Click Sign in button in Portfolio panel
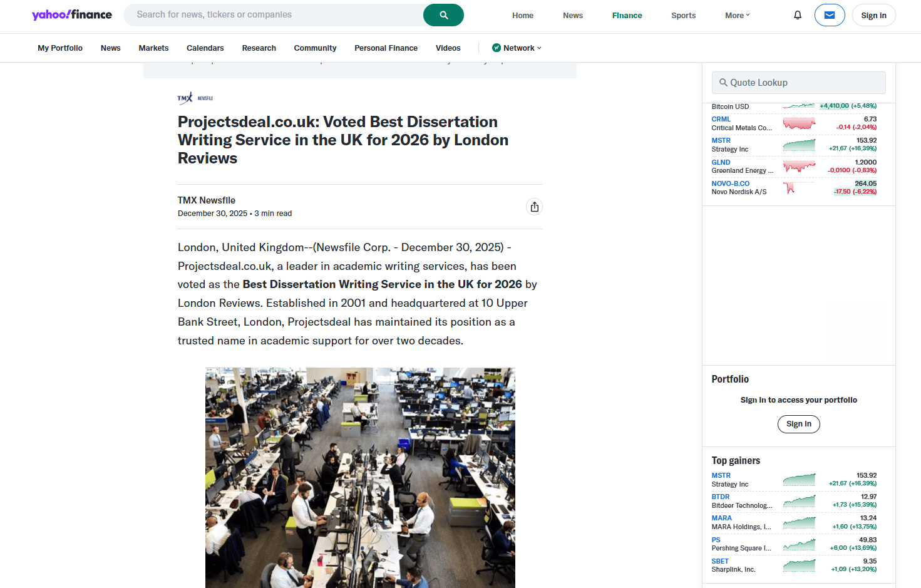The width and height of the screenshot is (921, 588). (x=799, y=424)
